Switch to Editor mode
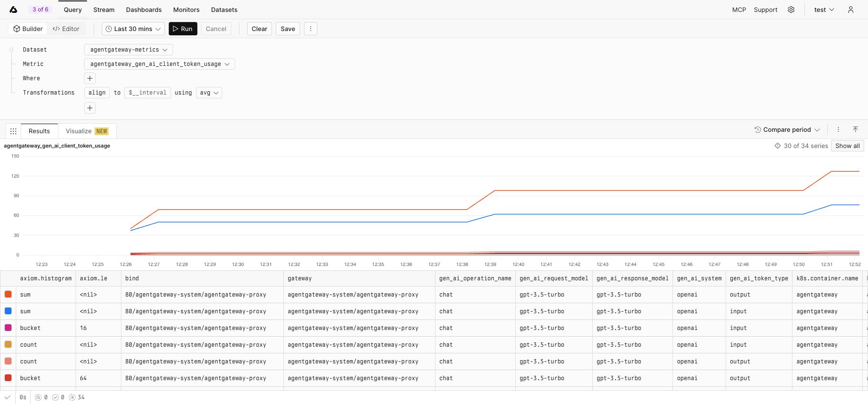This screenshot has height=404, width=868. 66,29
